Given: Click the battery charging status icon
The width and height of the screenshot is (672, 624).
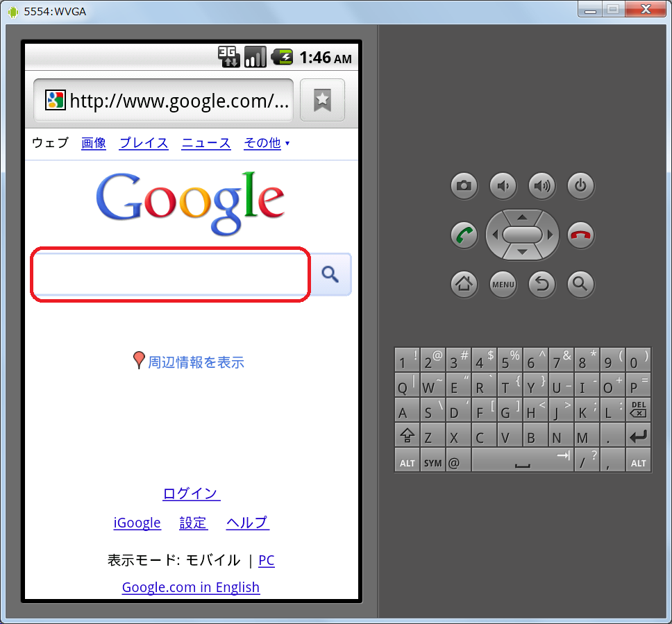Looking at the screenshot, I should coord(282,57).
